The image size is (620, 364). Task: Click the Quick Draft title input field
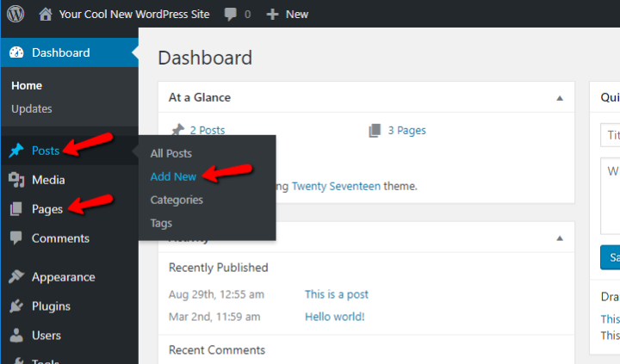point(611,135)
